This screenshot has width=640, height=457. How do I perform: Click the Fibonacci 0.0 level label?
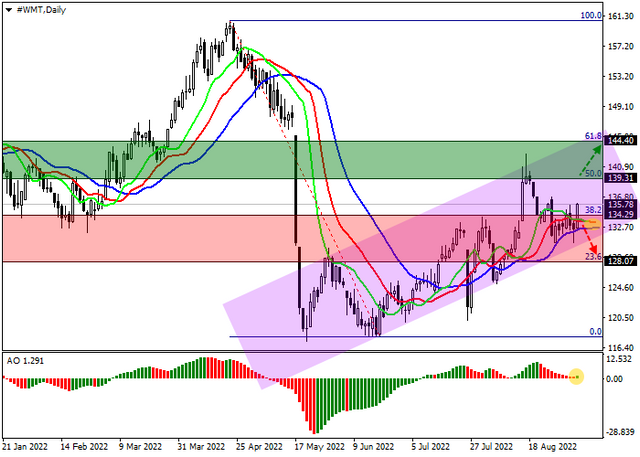click(x=596, y=332)
